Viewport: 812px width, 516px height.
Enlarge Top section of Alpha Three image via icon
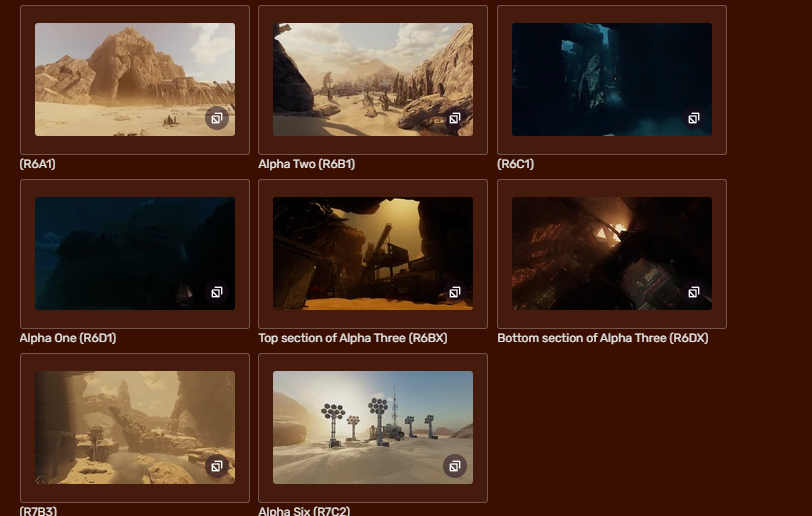click(x=455, y=293)
